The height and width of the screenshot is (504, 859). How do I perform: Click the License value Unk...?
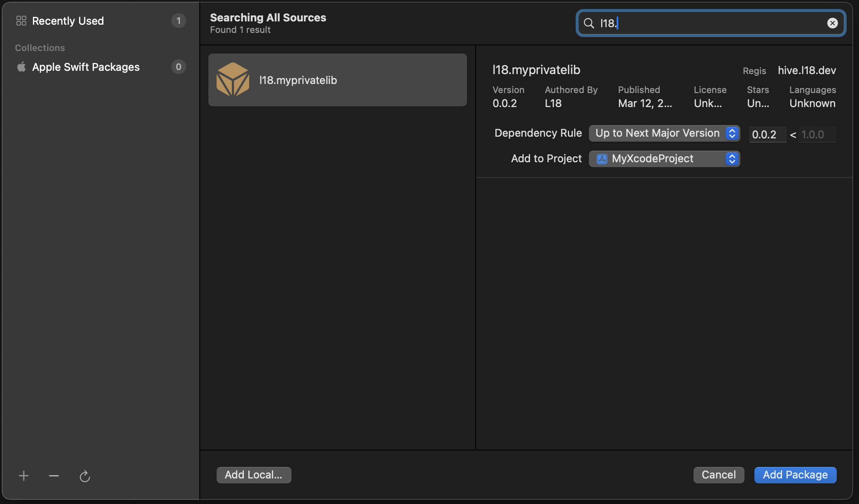707,103
